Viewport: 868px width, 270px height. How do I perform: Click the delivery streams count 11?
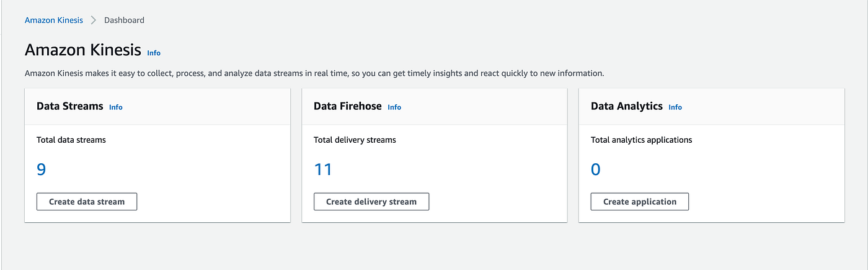(323, 169)
